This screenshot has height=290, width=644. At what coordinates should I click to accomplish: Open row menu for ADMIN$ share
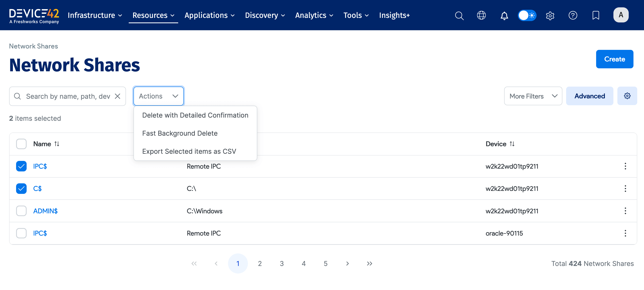coord(625,211)
